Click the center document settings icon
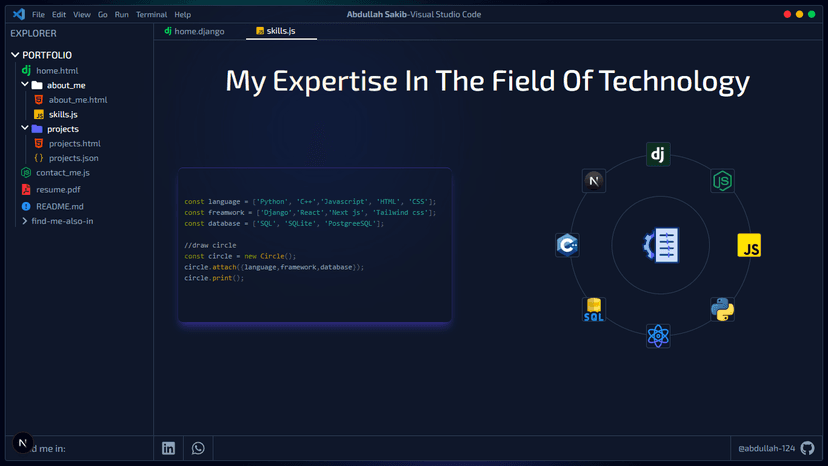Image resolution: width=828 pixels, height=466 pixels. pos(661,245)
